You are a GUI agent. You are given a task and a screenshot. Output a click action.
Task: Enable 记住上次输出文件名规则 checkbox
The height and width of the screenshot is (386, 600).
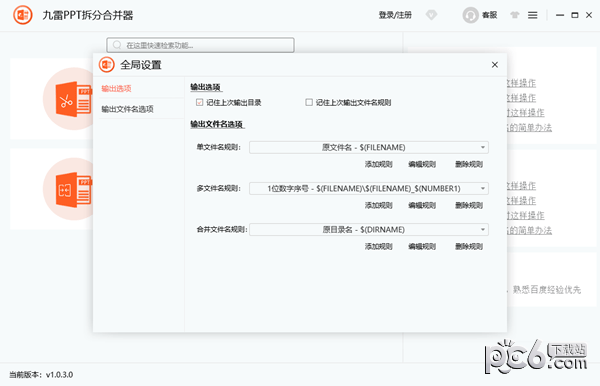[309, 102]
